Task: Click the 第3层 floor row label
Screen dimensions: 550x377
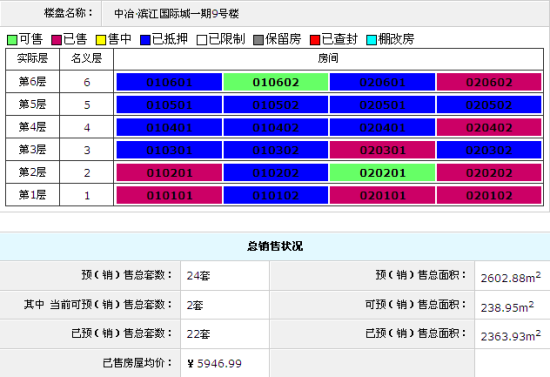Action: 32,150
